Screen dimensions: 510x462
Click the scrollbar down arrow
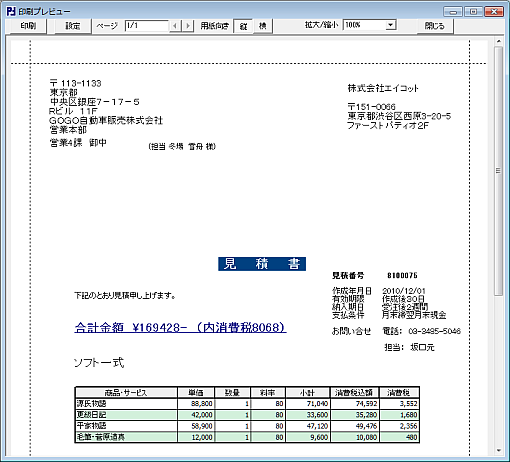[x=499, y=451]
